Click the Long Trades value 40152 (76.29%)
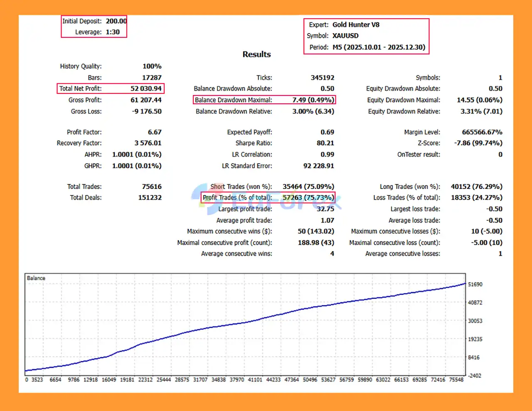The height and width of the screenshot is (411, 532). point(476,187)
